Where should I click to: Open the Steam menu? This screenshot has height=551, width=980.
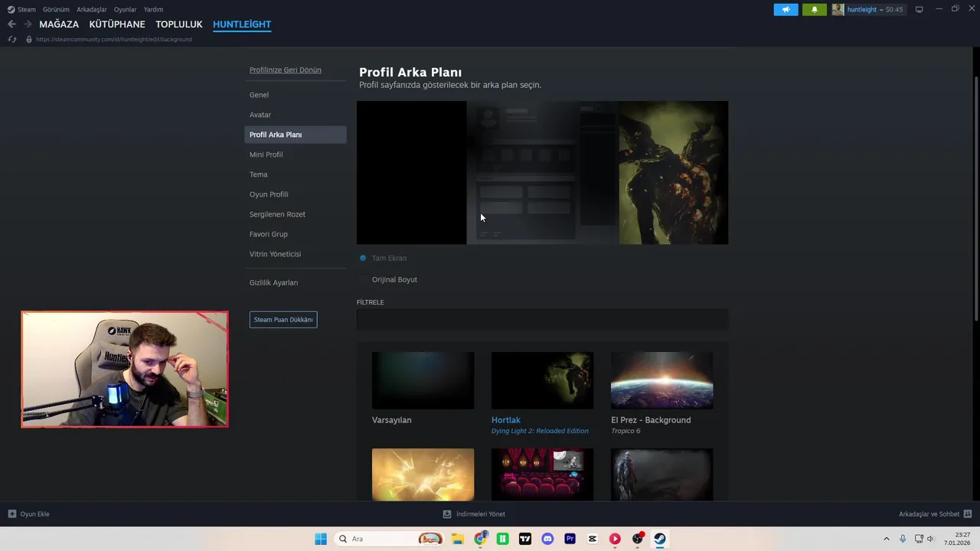21,9
